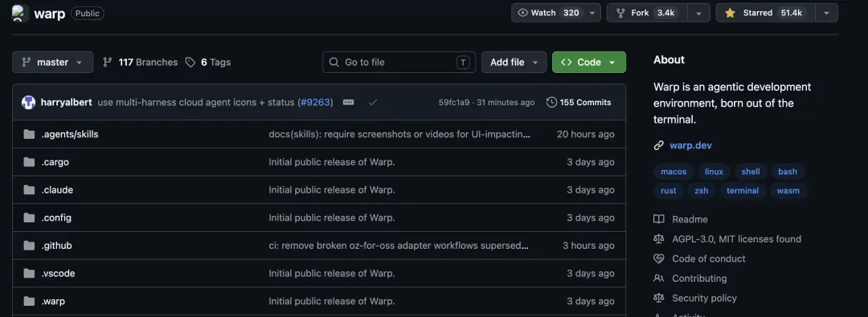Click the book icon beside Readme
The height and width of the screenshot is (317, 868).
pos(659,219)
